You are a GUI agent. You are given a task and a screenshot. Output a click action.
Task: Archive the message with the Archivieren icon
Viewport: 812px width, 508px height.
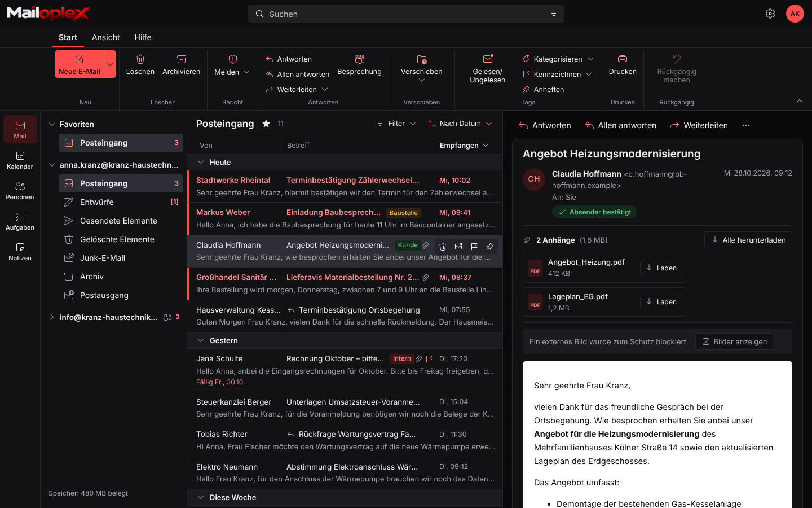click(182, 59)
